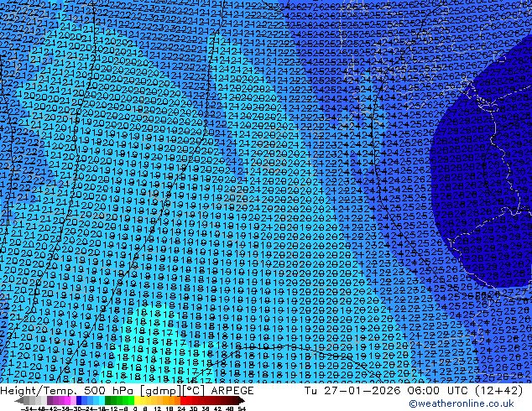Click the "(12+42)" forecast run offset

pyautogui.click(x=498, y=390)
